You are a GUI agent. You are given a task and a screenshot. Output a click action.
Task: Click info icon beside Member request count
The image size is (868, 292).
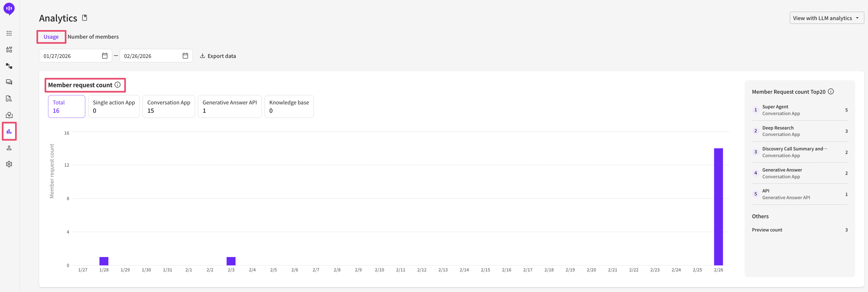118,85
